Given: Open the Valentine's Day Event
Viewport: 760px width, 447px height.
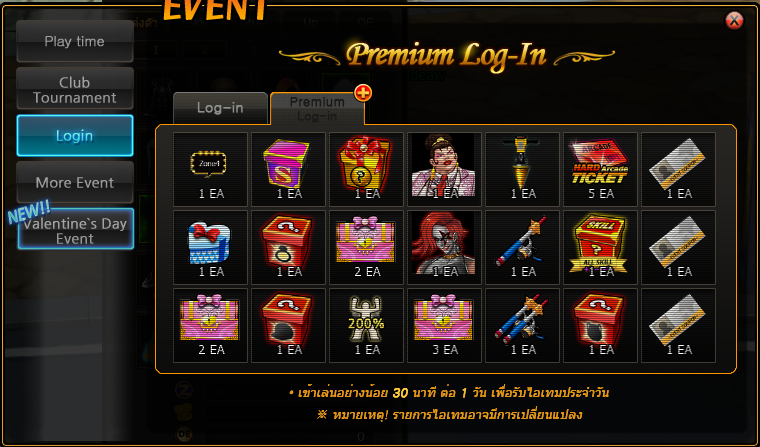Looking at the screenshot, I should click(x=75, y=229).
